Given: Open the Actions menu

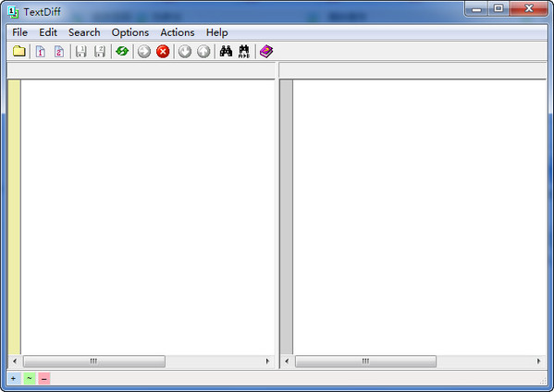Looking at the screenshot, I should coord(178,32).
